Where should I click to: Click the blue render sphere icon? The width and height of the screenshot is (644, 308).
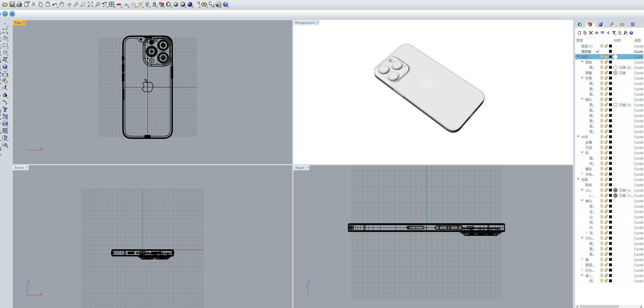pos(190,5)
